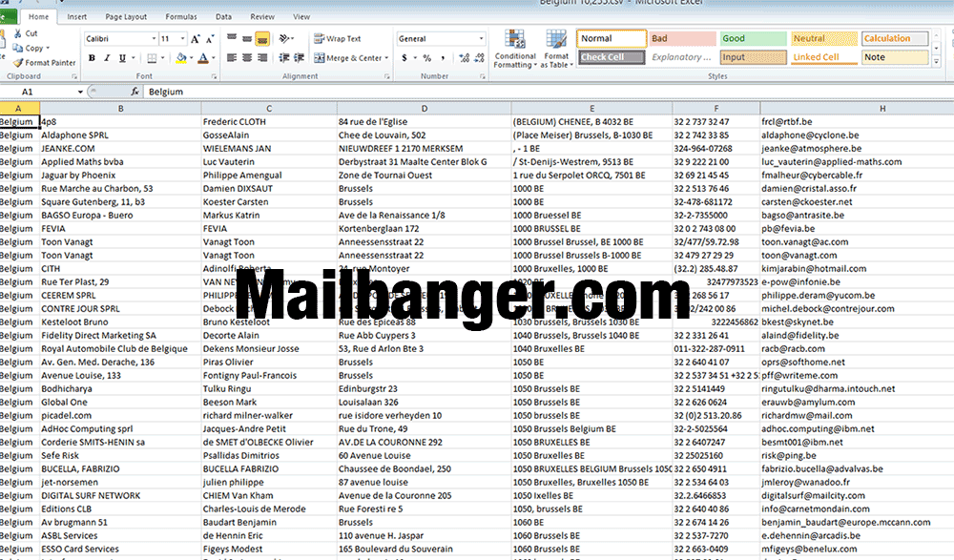Screen dimensions: 954x560
Task: Toggle the highlighted Bottom Align button
Action: point(262,38)
